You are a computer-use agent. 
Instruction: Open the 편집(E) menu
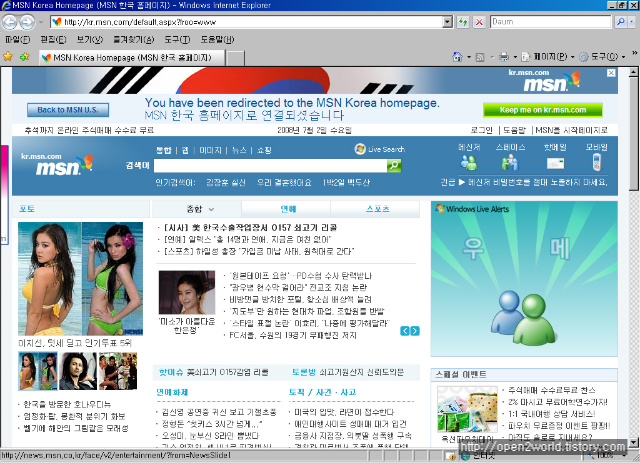coord(53,40)
